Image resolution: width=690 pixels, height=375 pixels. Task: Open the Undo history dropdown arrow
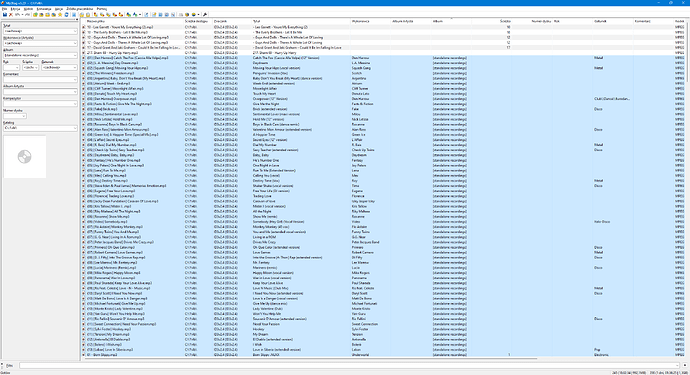tap(22, 15)
